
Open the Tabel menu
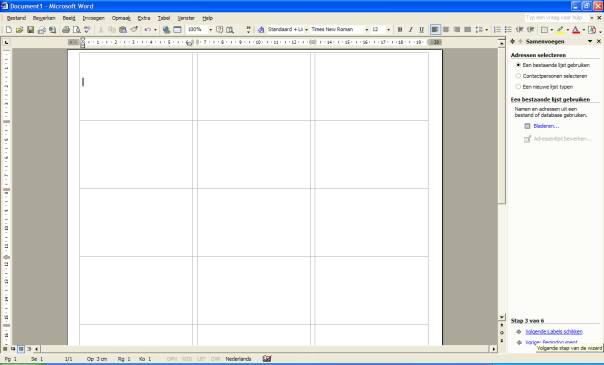tap(164, 18)
